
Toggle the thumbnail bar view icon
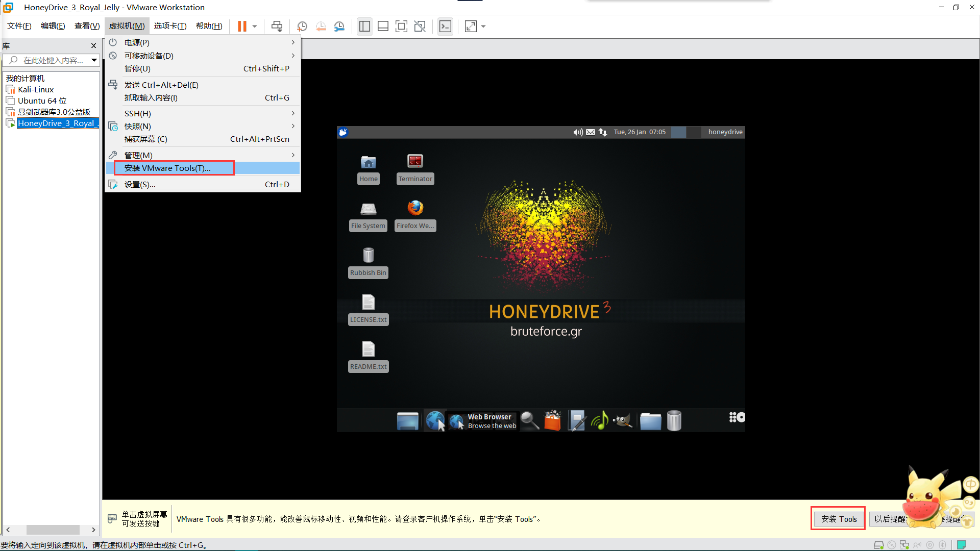383,26
